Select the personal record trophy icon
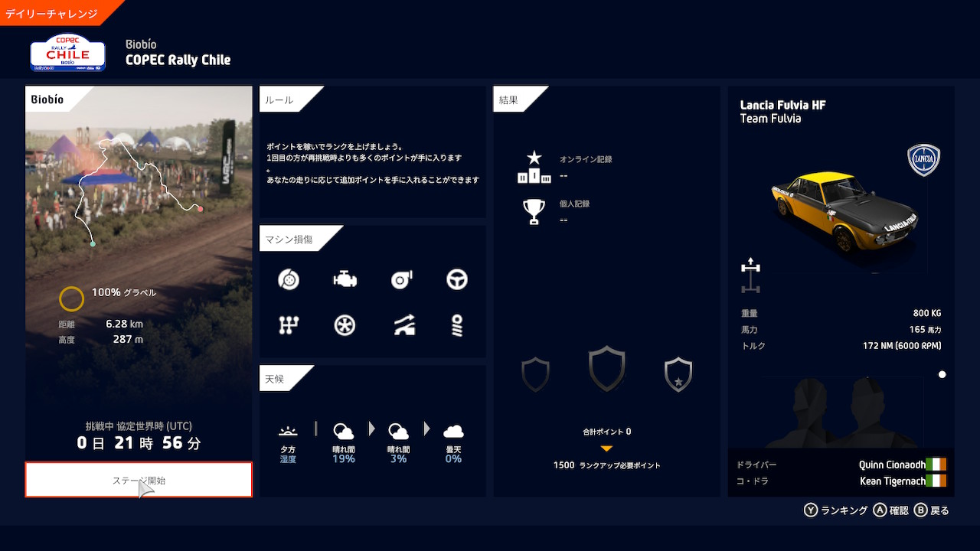The height and width of the screenshot is (551, 980). point(534,212)
